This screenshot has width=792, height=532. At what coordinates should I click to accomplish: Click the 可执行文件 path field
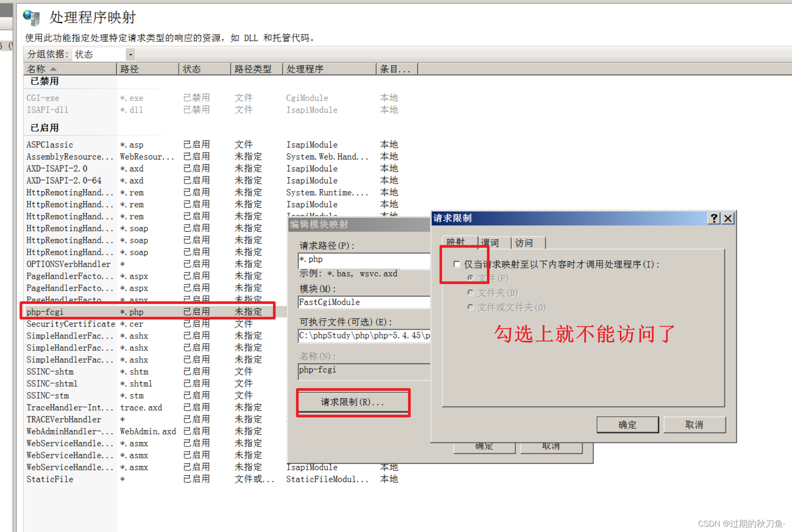(x=364, y=336)
